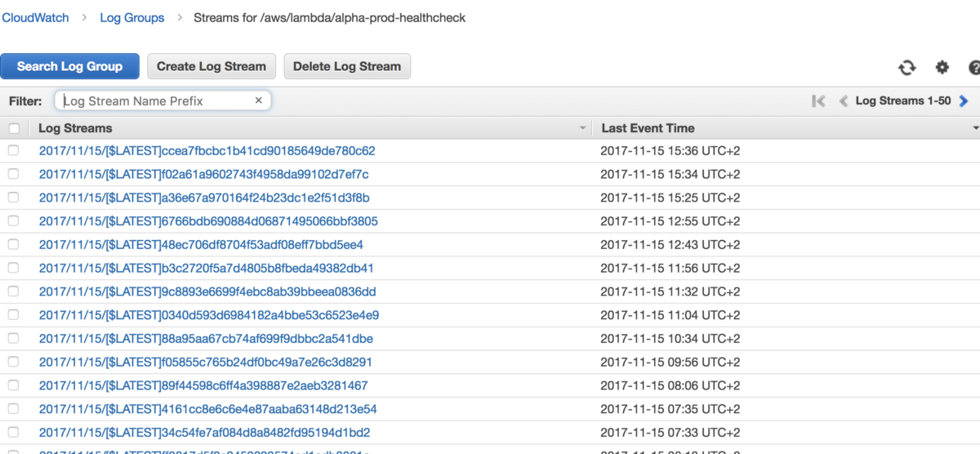Click the Delete Log Stream button
Image resolution: width=980 pixels, height=454 pixels.
coord(347,67)
